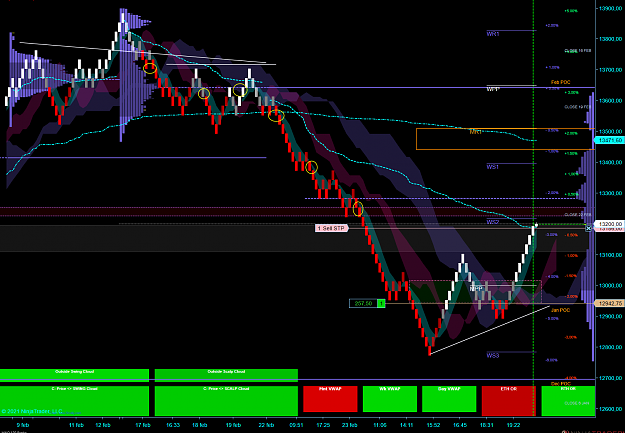Click the red 'Mnt VWAP' status box
The height and width of the screenshot is (433, 625).
[x=330, y=399]
